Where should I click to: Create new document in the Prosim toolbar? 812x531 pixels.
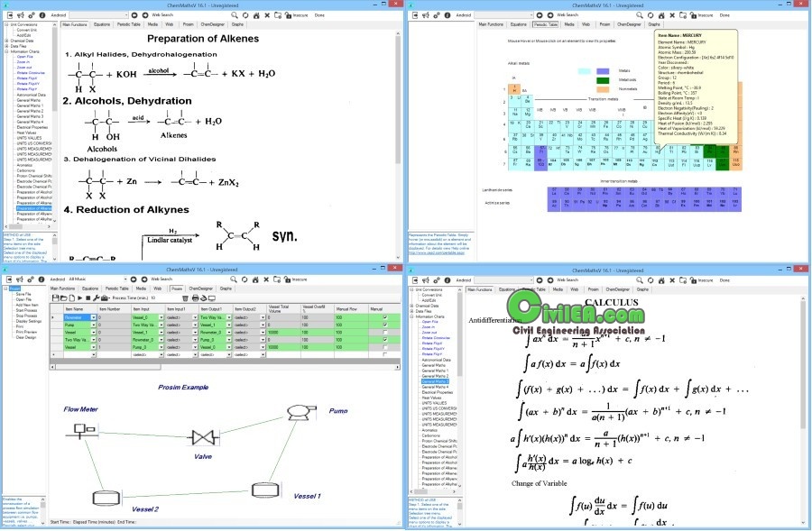[71, 298]
